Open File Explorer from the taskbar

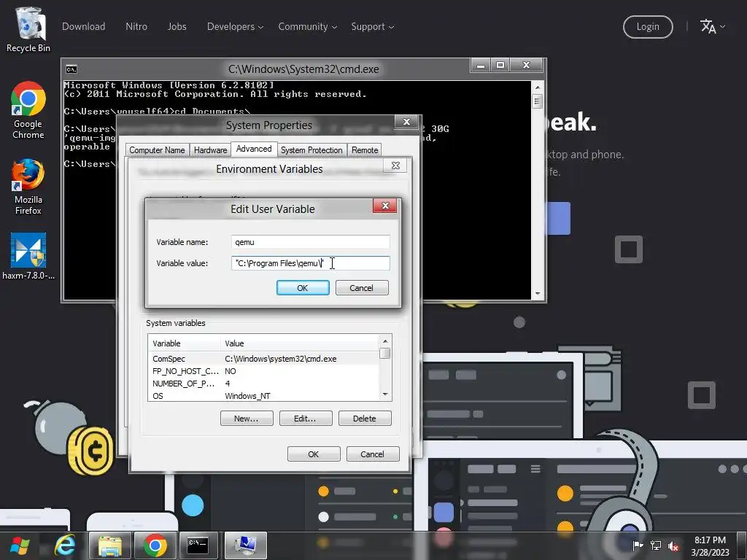[x=110, y=545]
